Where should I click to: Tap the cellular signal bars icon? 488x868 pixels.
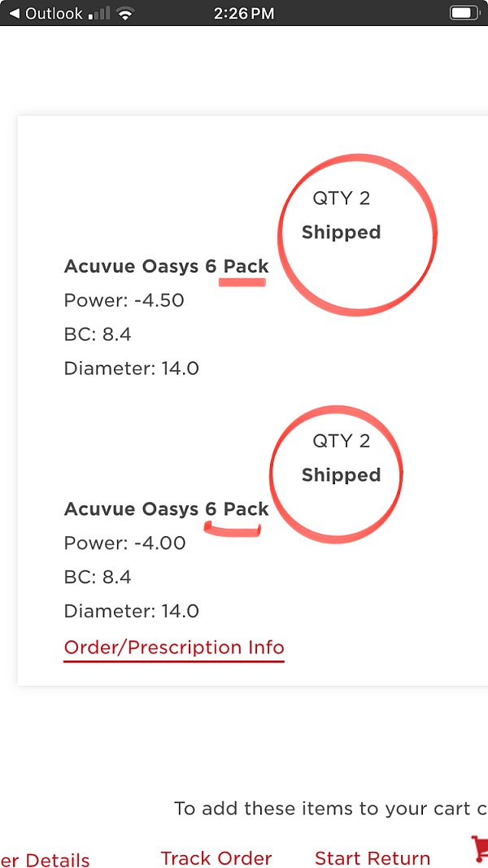click(99, 14)
